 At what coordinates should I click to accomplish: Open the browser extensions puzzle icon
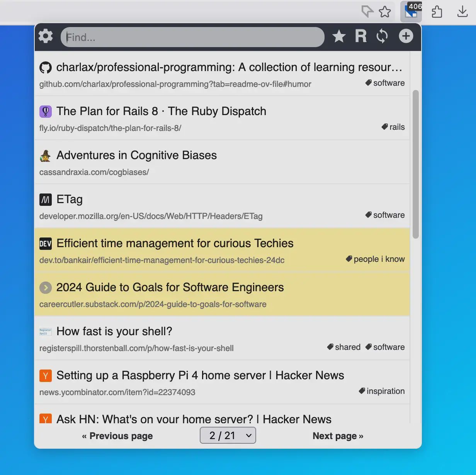437,12
